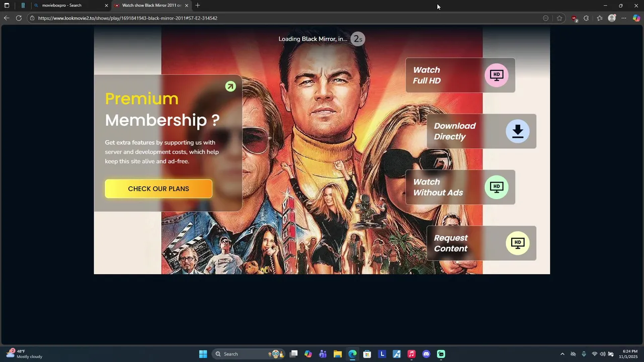Switch to Microsoft Edge taskbar icon
644x362 pixels.
click(352, 354)
